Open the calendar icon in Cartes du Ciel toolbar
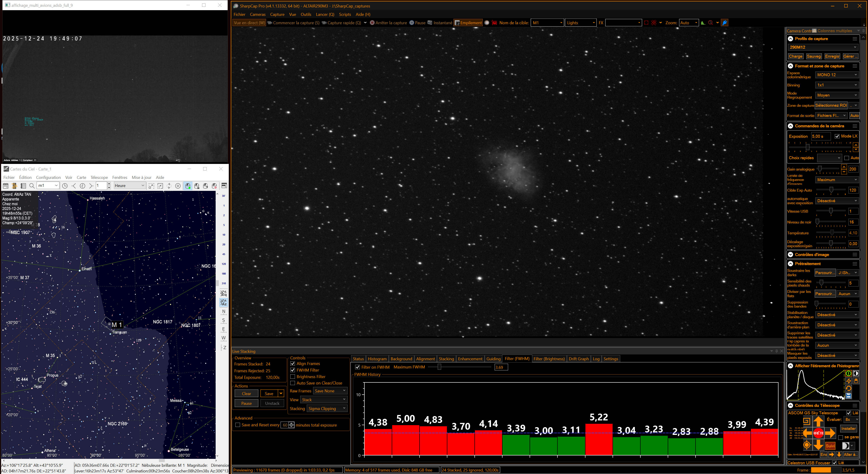The width and height of the screenshot is (868, 474). tap(6, 186)
